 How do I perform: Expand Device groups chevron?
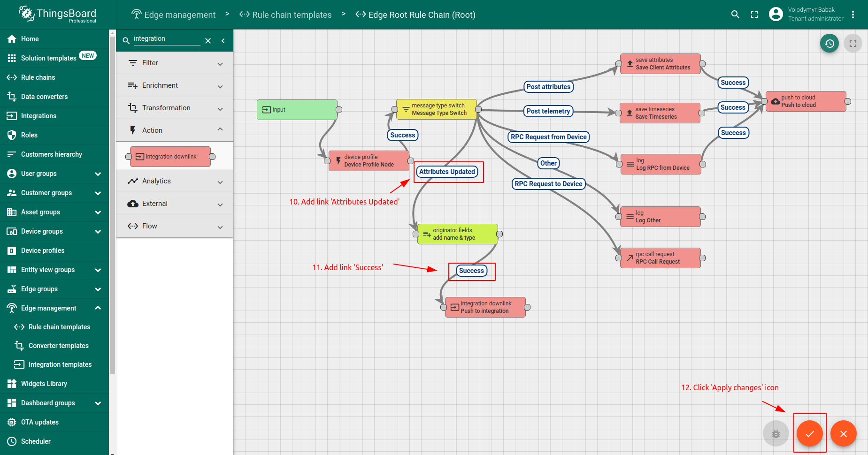(x=98, y=231)
